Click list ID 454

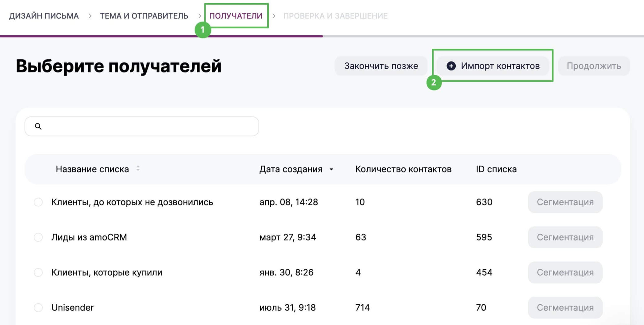(484, 272)
